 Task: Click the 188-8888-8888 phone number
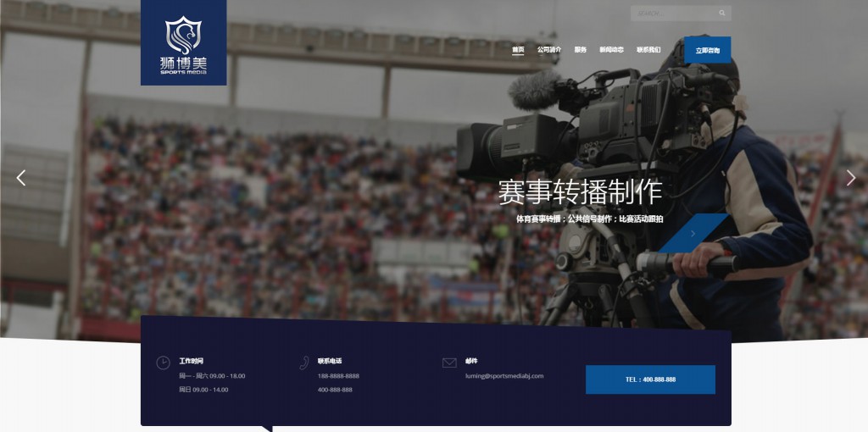point(338,376)
